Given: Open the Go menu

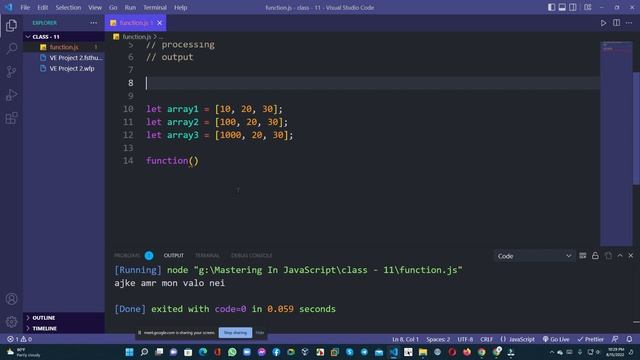Looking at the screenshot, I should (x=113, y=7).
